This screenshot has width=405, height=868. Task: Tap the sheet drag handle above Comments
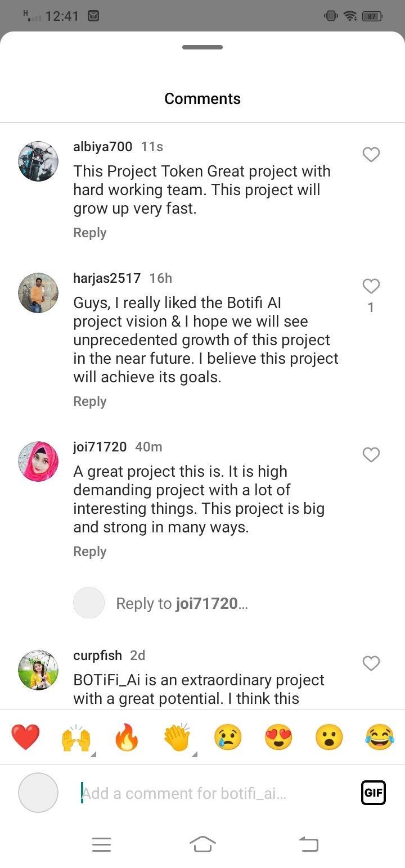click(x=202, y=47)
